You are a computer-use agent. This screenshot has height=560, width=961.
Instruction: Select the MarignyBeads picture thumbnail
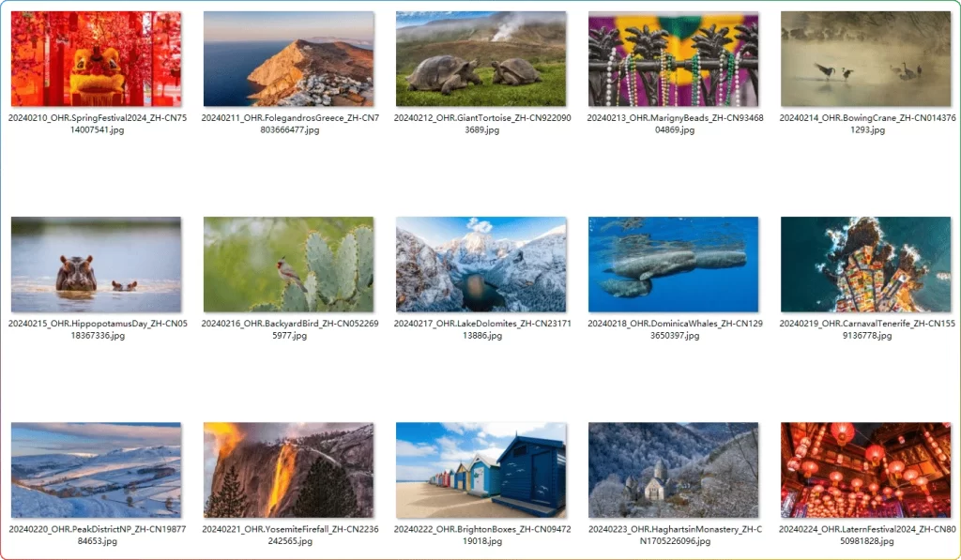coord(674,59)
